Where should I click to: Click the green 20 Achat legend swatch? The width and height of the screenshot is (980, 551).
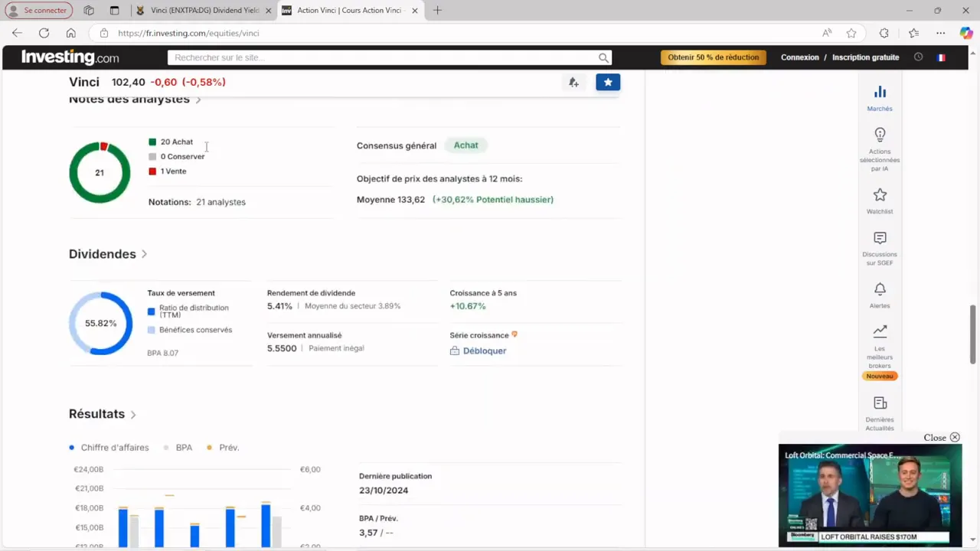(x=152, y=142)
